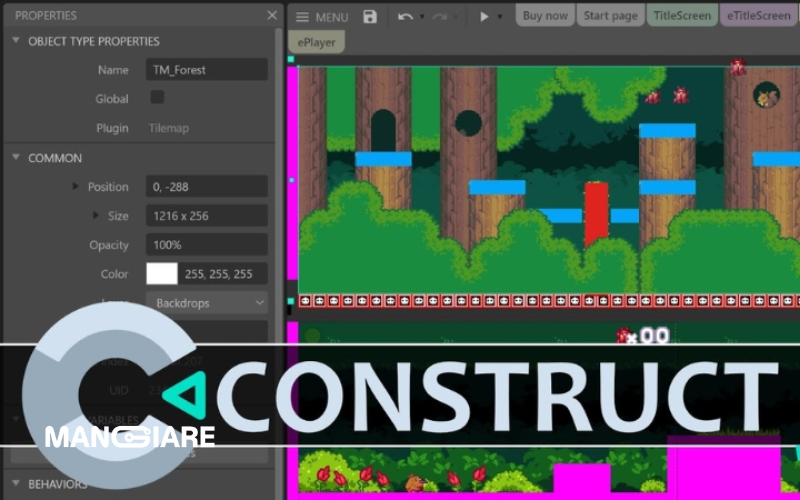
Task: Edit the Opacity value 100%
Action: [207, 244]
